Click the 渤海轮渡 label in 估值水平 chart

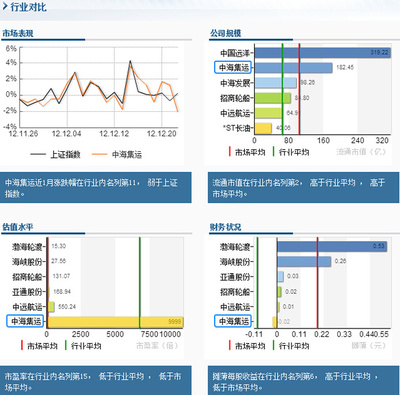27,247
